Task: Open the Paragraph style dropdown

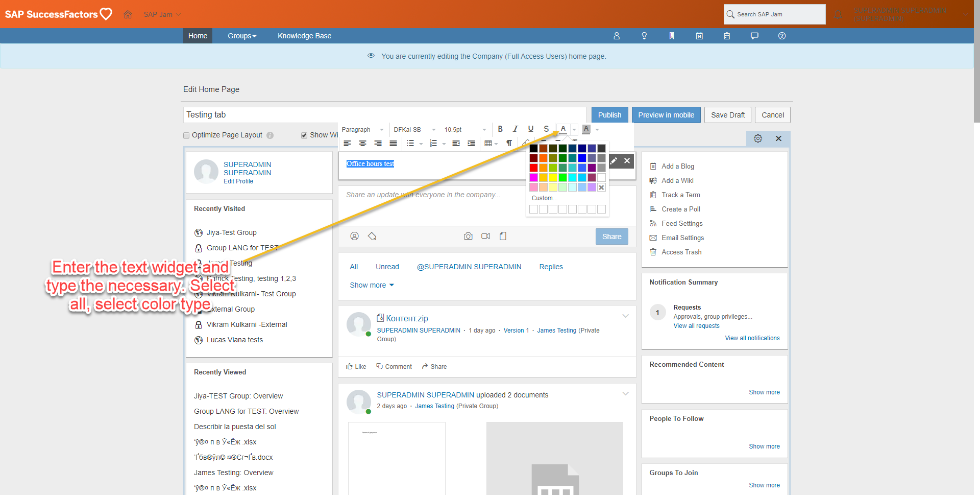Action: click(x=363, y=130)
